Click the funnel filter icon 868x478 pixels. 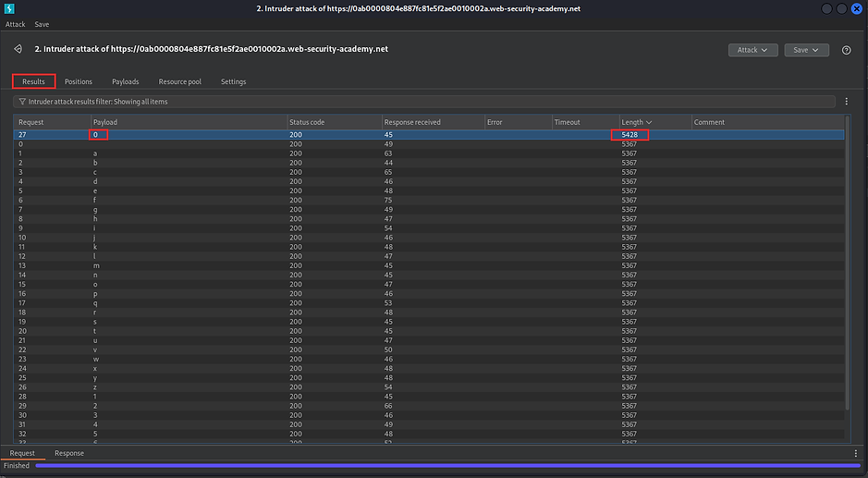tap(22, 102)
